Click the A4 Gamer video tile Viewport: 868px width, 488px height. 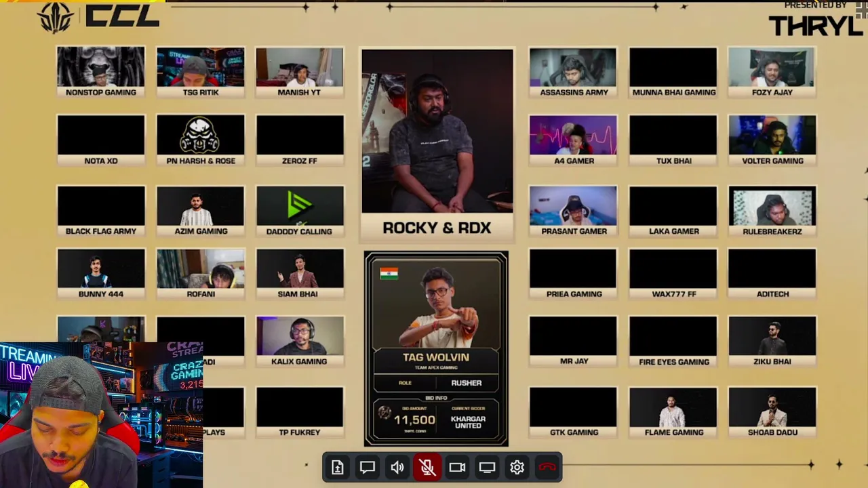click(x=573, y=140)
